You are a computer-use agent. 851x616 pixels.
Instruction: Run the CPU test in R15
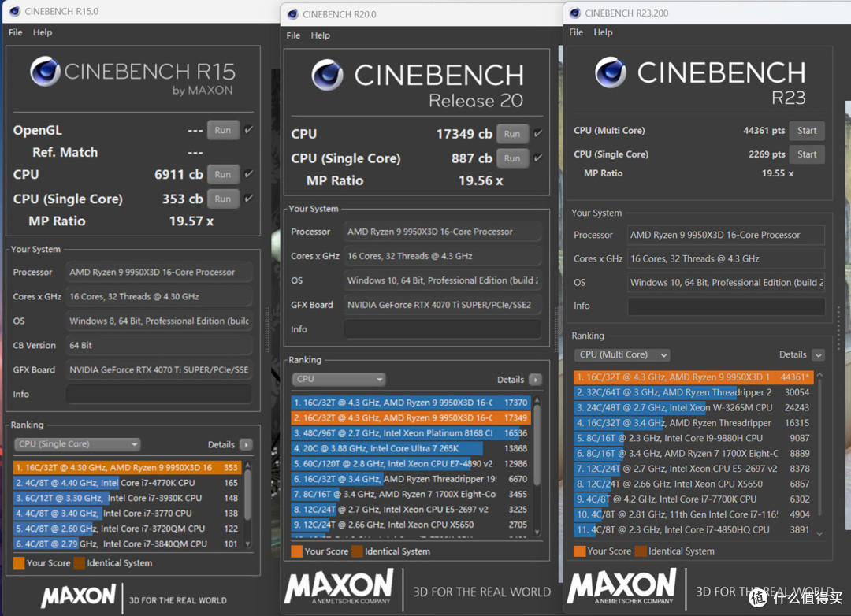click(x=222, y=174)
